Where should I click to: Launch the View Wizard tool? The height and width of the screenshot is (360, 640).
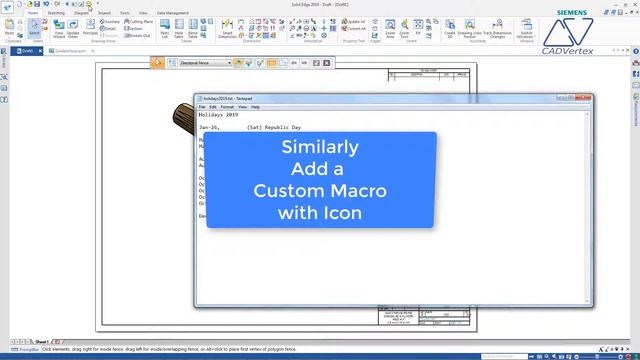click(59, 29)
